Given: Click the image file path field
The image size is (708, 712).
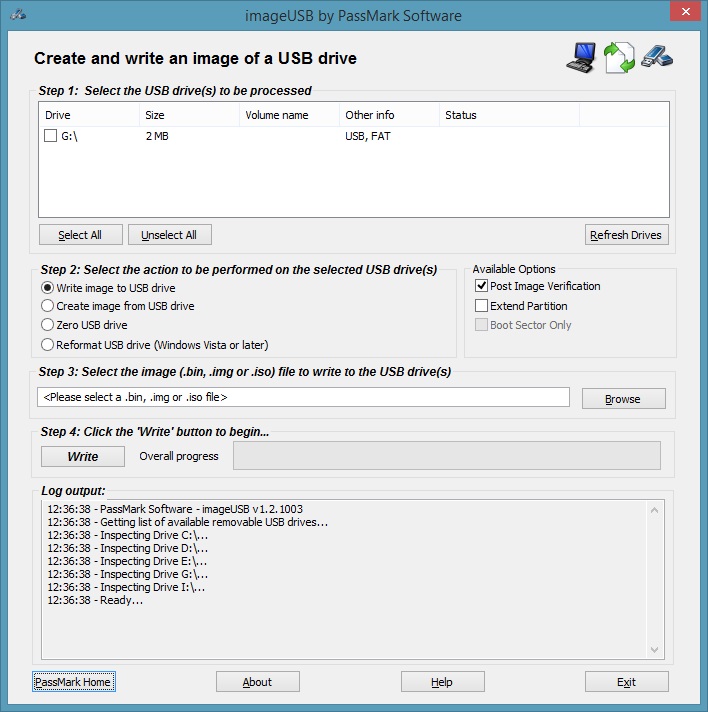Looking at the screenshot, I should coord(303,398).
